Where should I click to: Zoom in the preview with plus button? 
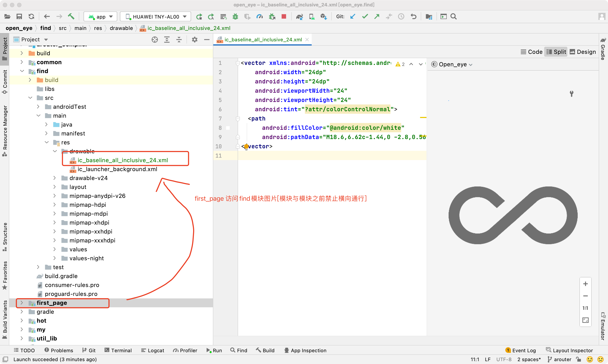click(x=585, y=284)
